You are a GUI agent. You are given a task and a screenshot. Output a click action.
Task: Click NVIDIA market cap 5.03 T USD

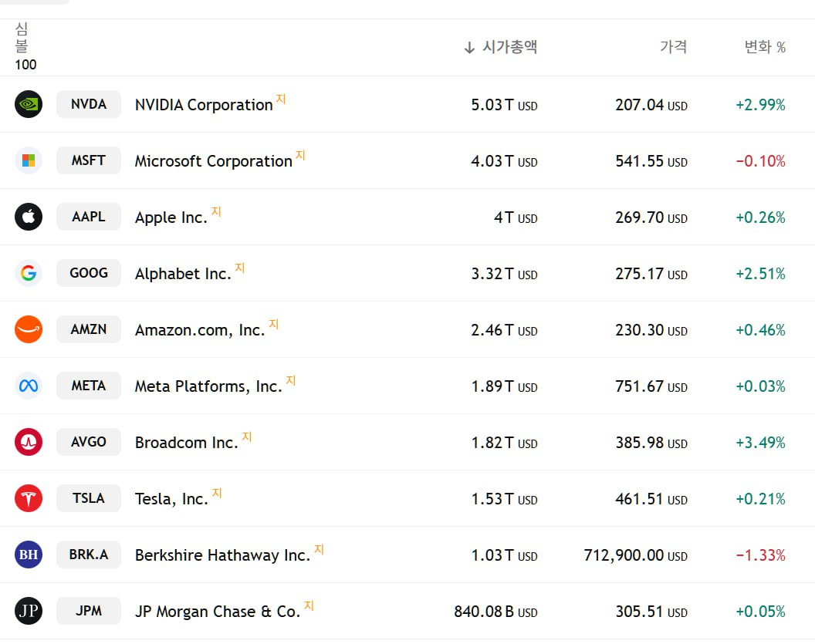[504, 105]
